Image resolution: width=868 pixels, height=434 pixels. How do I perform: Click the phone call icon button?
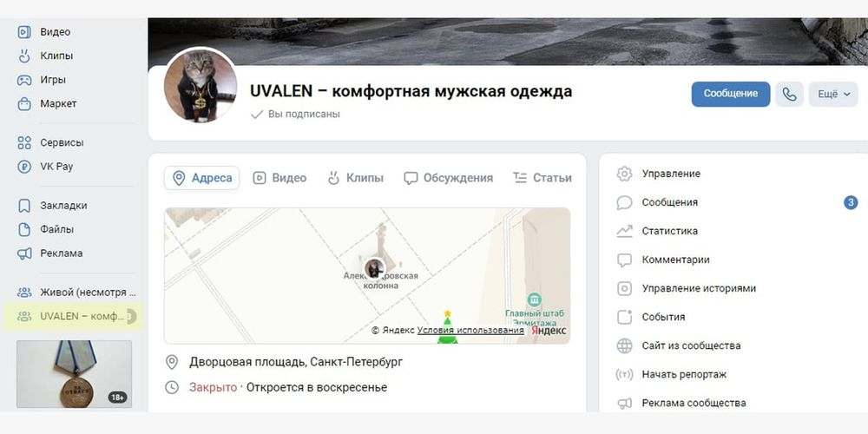pos(789,94)
